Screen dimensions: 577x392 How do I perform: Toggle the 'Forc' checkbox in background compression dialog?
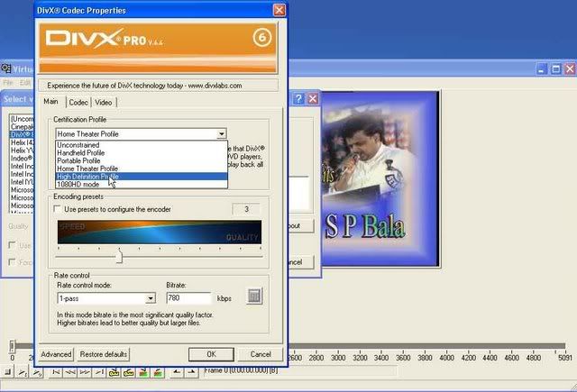coord(12,262)
